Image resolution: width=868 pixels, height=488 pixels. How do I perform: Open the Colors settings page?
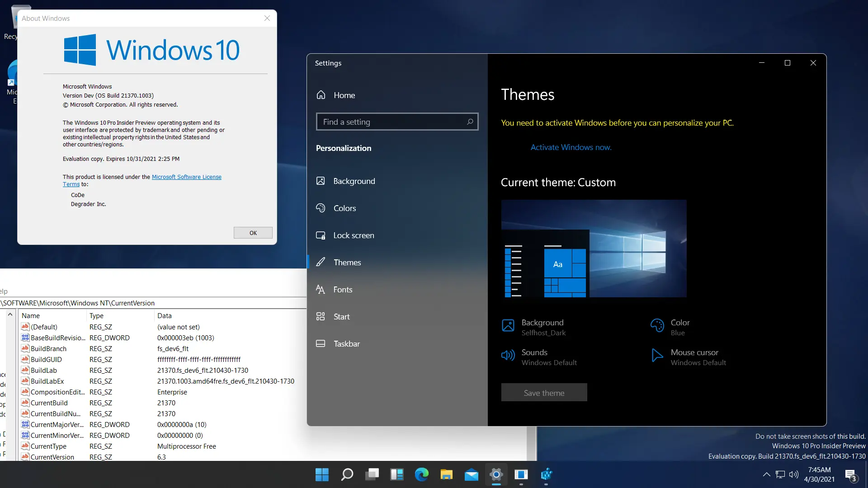(x=397, y=208)
